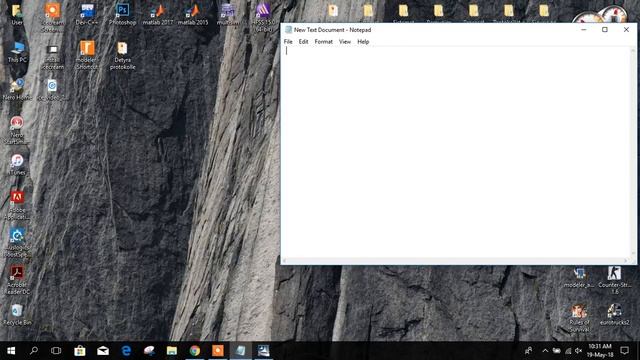Open the Mail app from the taskbar
640x360 pixels.
click(x=103, y=351)
